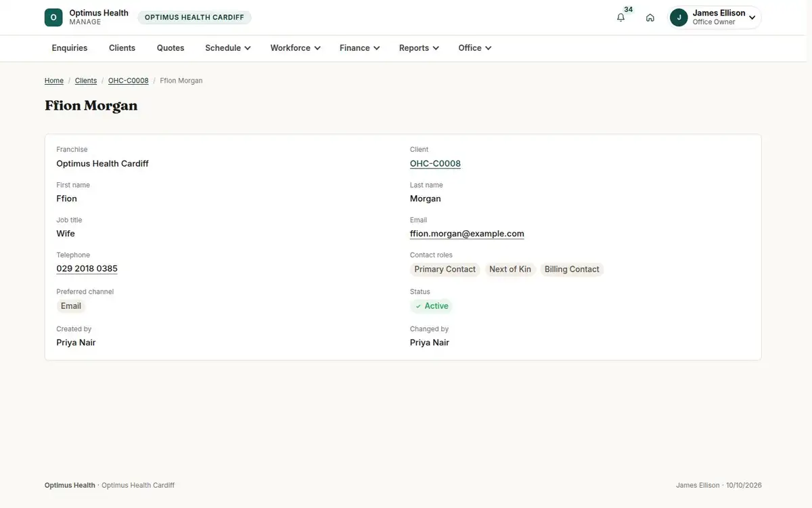Click the Created by value Priya Nair
The height and width of the screenshot is (508, 812).
coord(76,343)
